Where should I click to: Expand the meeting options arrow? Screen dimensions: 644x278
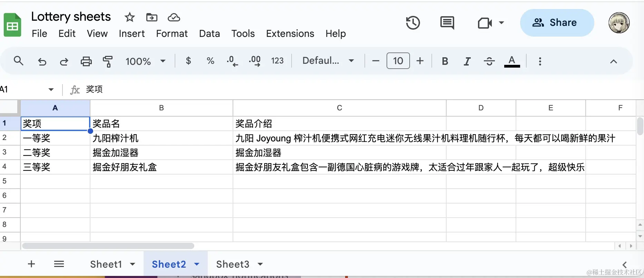(501, 23)
